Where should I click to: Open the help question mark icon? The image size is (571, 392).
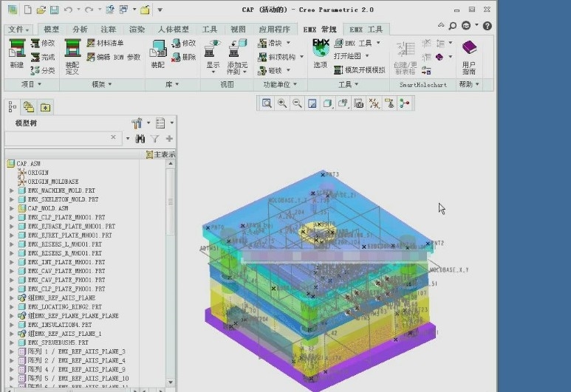[x=488, y=26]
